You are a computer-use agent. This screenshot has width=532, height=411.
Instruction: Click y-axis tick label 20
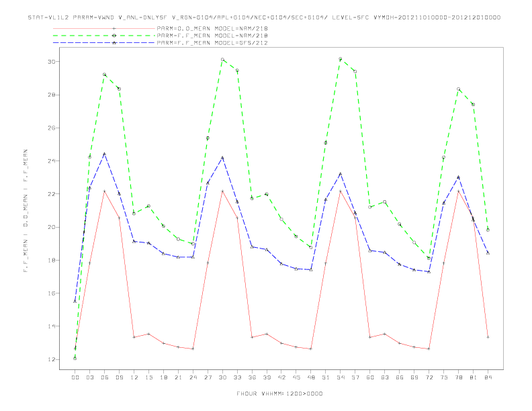coord(51,227)
